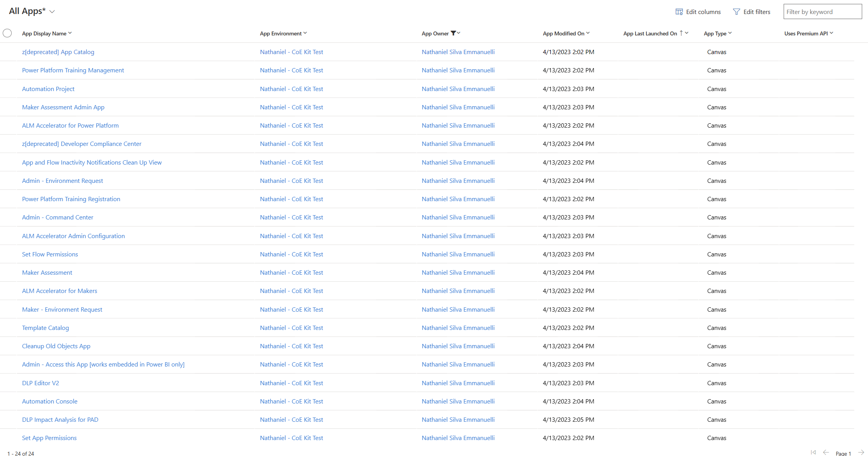Open the DLP Editor V2 app link

[40, 383]
